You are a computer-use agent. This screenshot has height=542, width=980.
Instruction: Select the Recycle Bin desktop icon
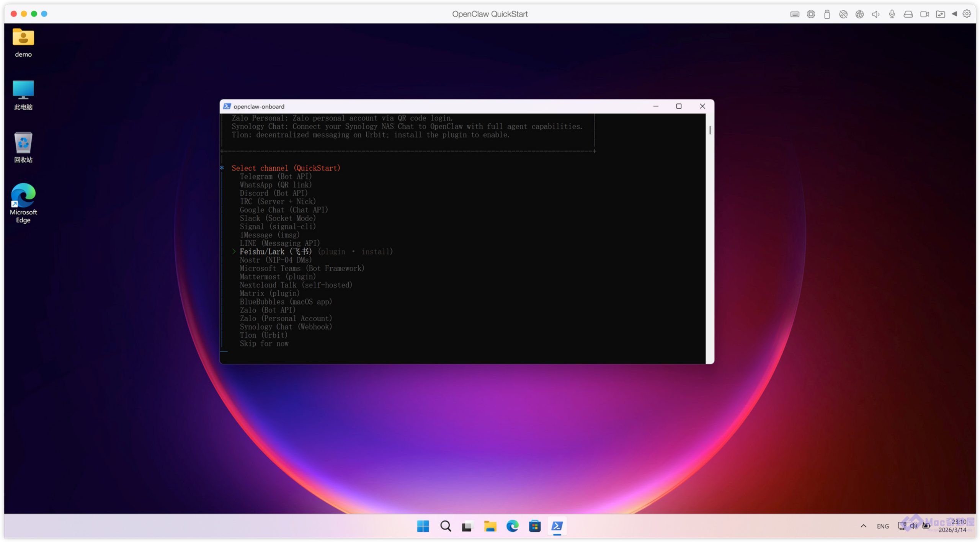point(23,147)
